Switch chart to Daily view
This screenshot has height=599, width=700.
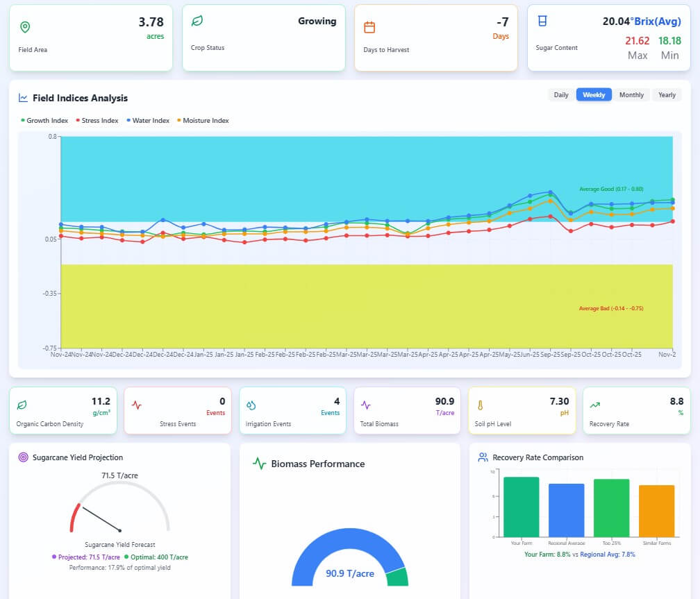coord(560,95)
